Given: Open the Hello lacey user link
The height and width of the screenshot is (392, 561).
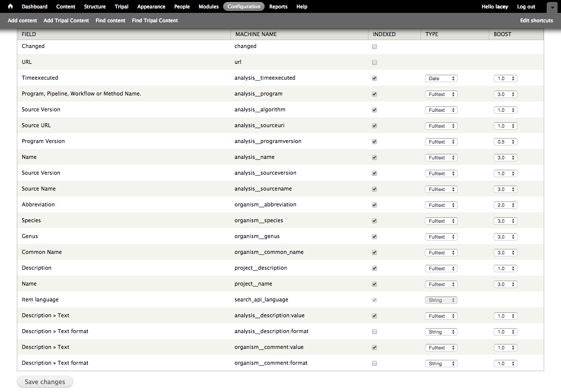Looking at the screenshot, I should coord(495,6).
